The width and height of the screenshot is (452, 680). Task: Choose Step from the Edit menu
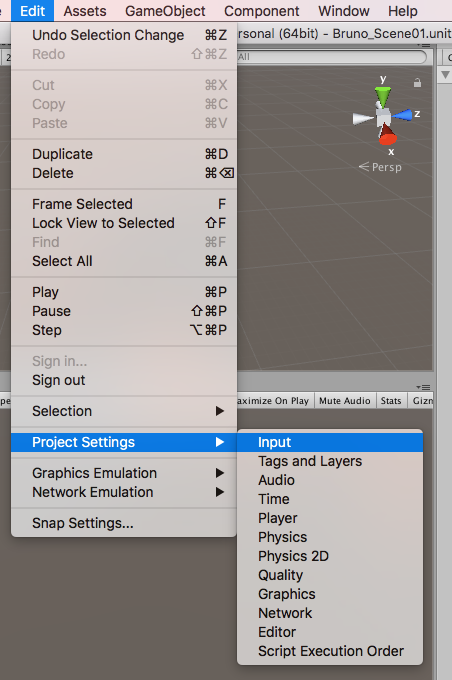[x=124, y=330]
